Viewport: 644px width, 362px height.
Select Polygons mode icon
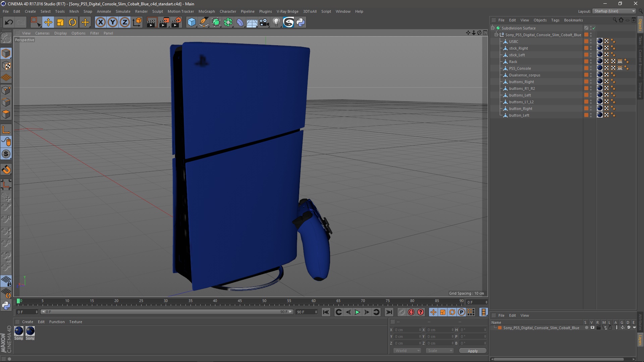coord(6,114)
